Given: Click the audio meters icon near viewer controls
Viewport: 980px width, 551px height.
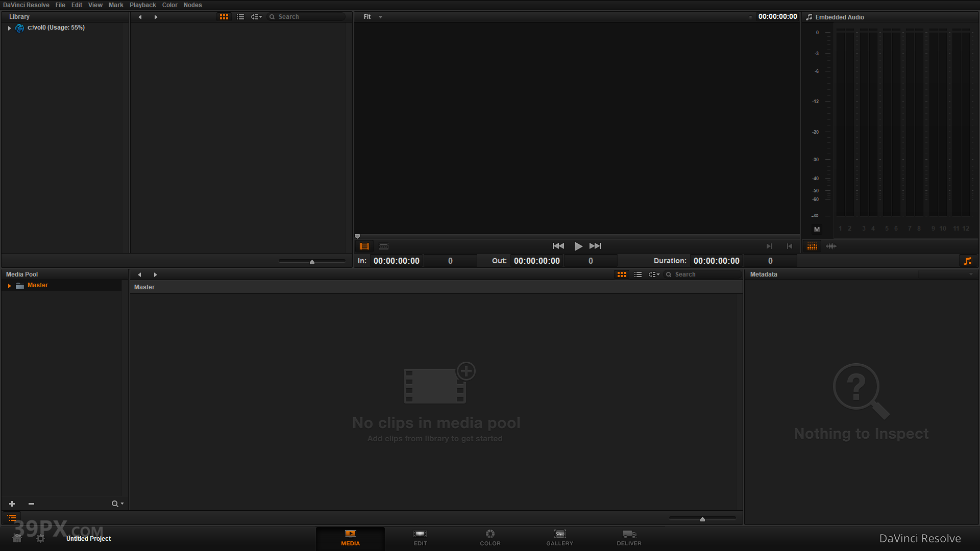Looking at the screenshot, I should (812, 246).
